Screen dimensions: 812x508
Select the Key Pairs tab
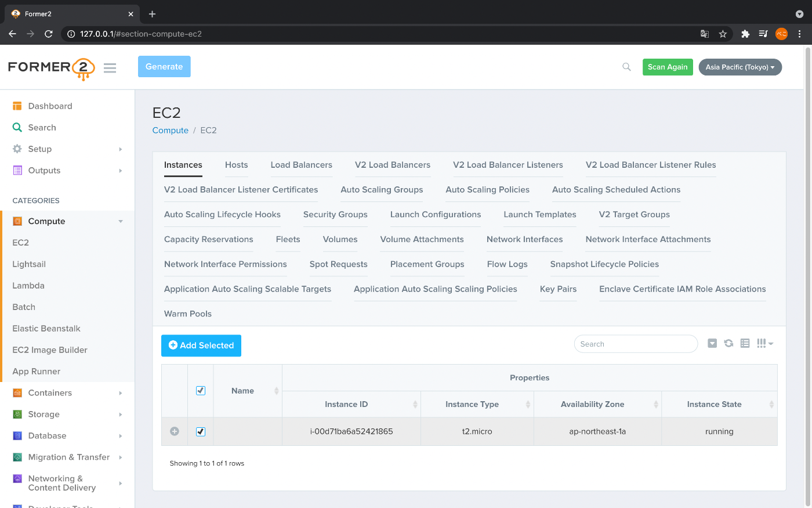coord(558,289)
